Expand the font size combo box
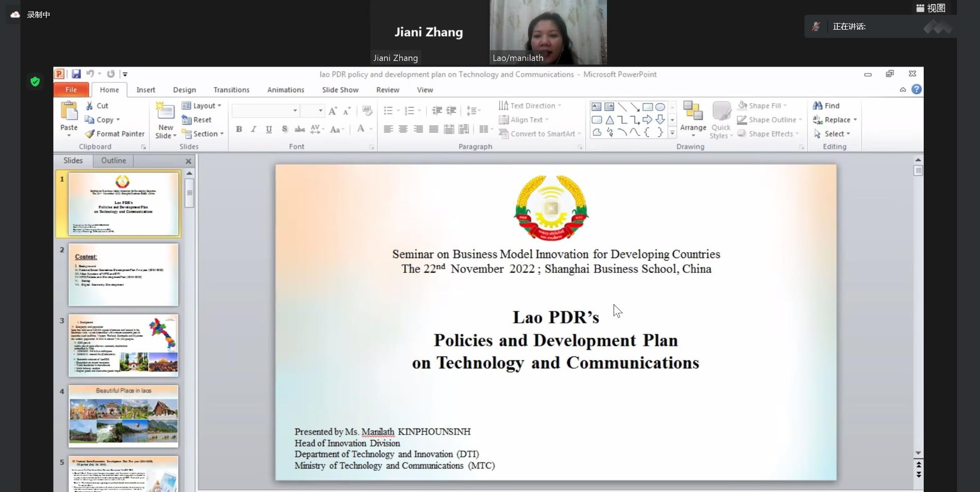Viewport: 980px width, 492px height. (x=320, y=111)
